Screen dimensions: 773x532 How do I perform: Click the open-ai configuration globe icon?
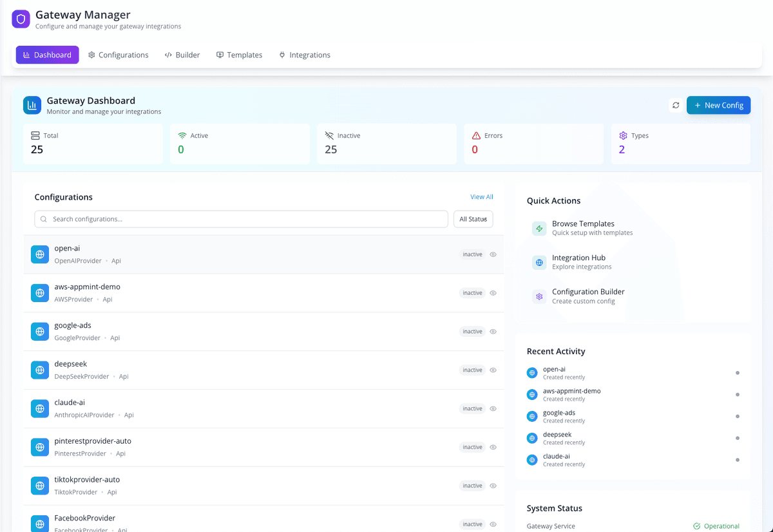pos(39,254)
